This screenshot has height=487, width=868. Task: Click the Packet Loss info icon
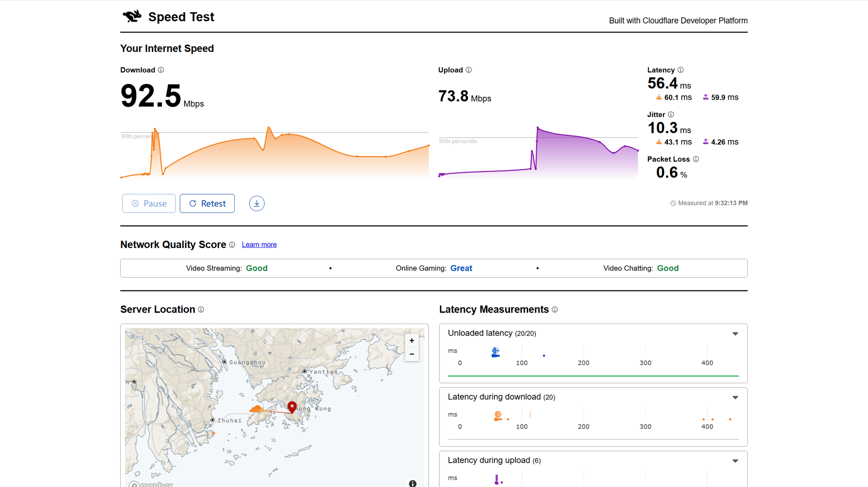[x=696, y=159]
